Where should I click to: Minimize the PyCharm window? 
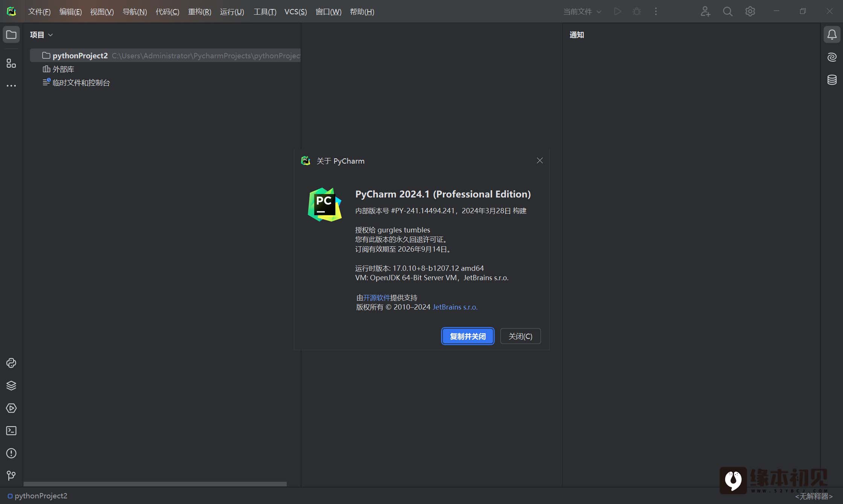pyautogui.click(x=776, y=11)
